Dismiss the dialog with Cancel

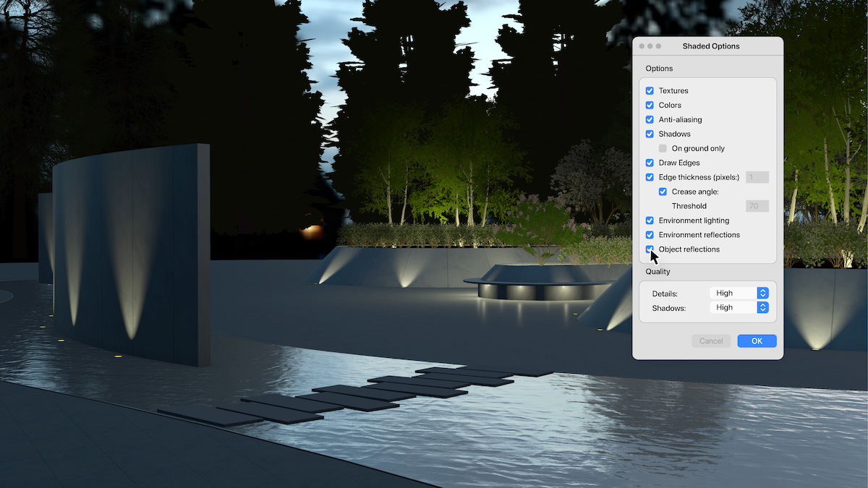[x=711, y=341]
